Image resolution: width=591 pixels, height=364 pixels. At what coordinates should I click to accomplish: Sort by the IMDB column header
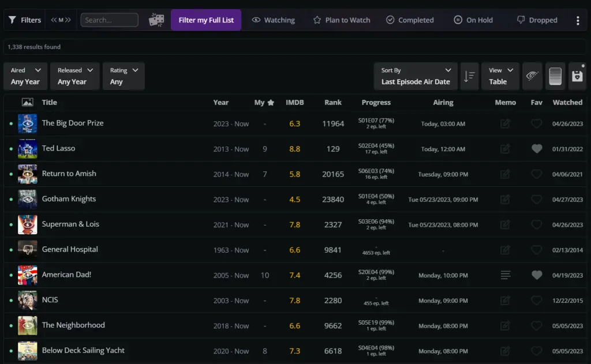[x=295, y=102]
